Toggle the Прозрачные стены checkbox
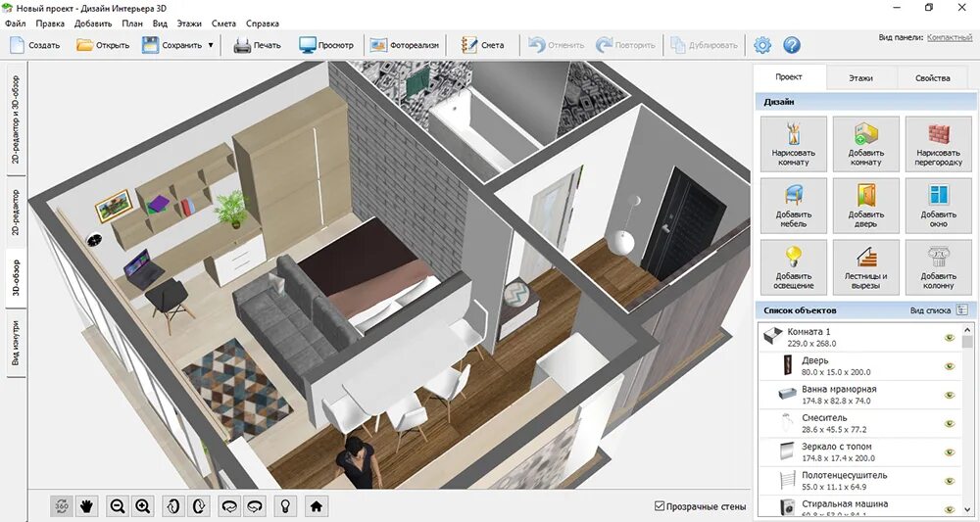Viewport: 980px width, 522px height. pos(660,506)
